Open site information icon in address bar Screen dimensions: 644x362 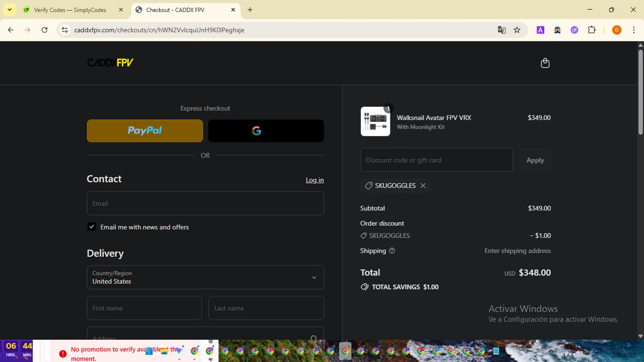coord(65,30)
